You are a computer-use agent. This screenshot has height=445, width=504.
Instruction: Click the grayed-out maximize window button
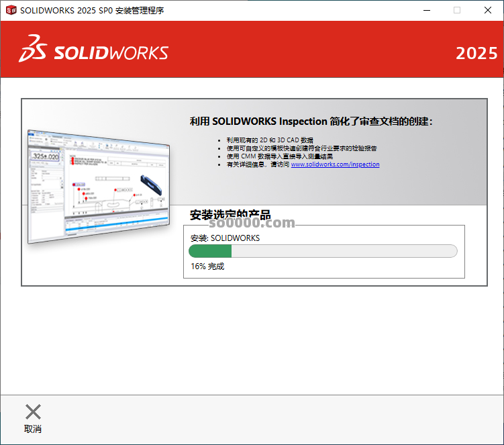coord(457,10)
